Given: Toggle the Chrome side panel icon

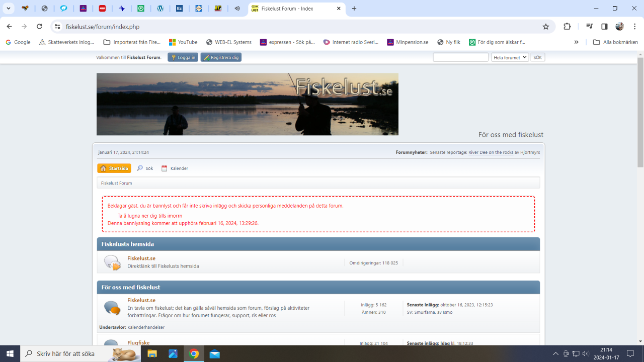Looking at the screenshot, I should tap(604, 27).
